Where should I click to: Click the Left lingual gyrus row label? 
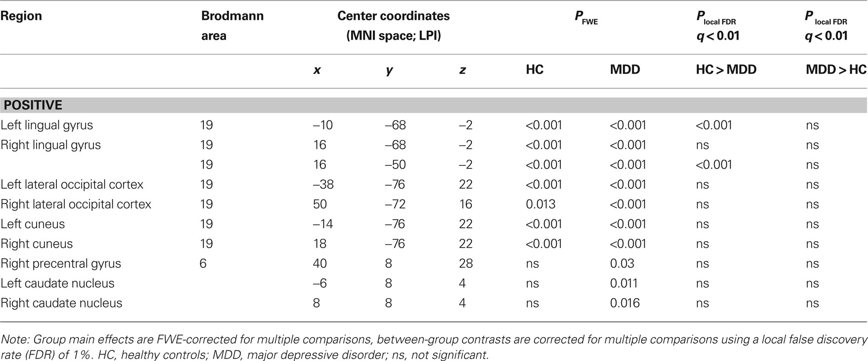(47, 125)
